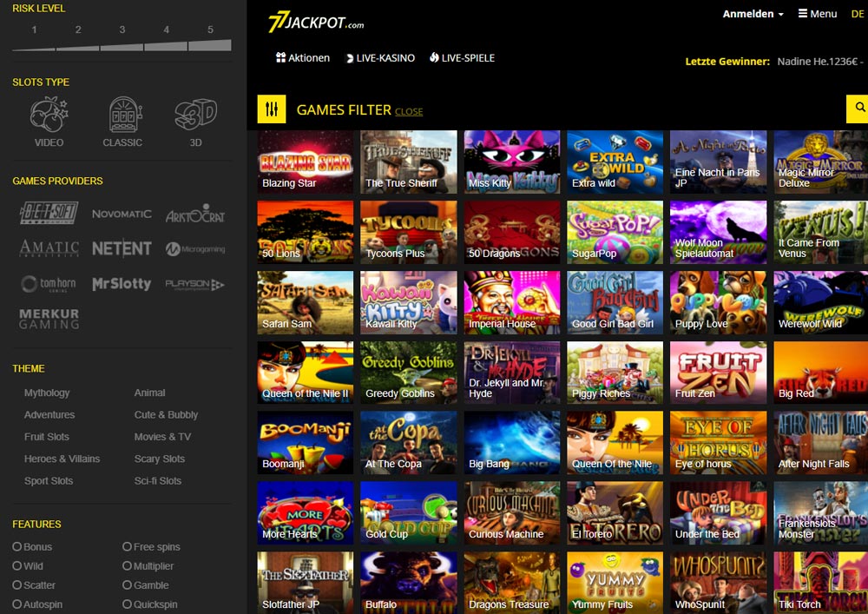Screen dimensions: 868x614
Task: Open the Blazing Star game thumbnail
Action: point(305,162)
